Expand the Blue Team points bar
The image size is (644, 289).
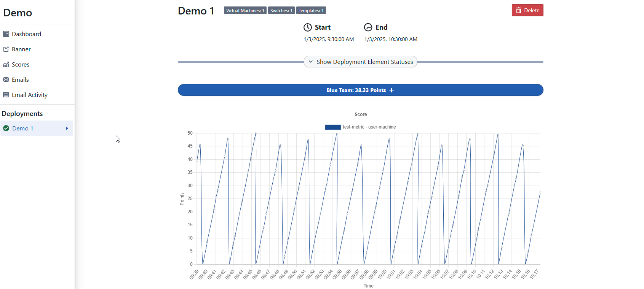point(360,90)
